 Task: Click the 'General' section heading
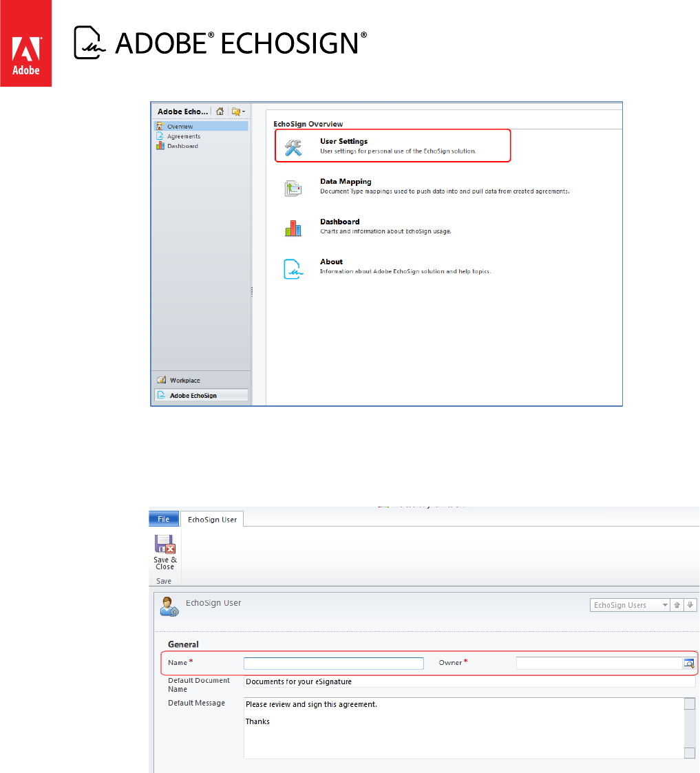click(183, 644)
